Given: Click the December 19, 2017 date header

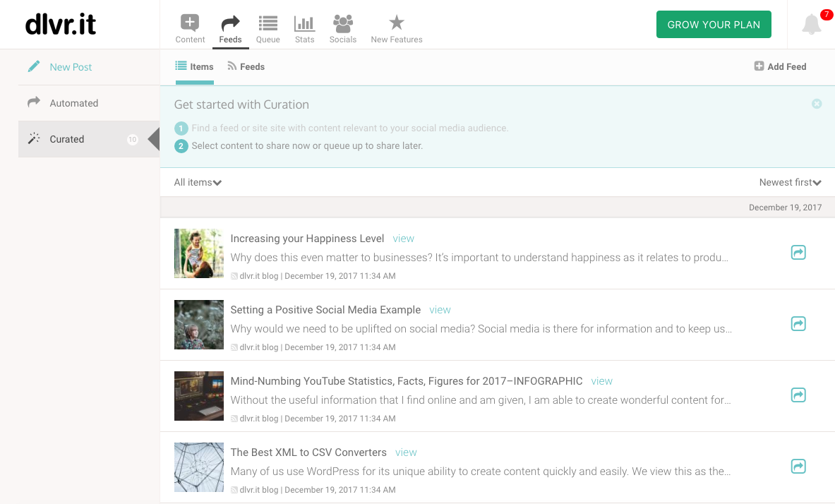Looking at the screenshot, I should [x=785, y=208].
